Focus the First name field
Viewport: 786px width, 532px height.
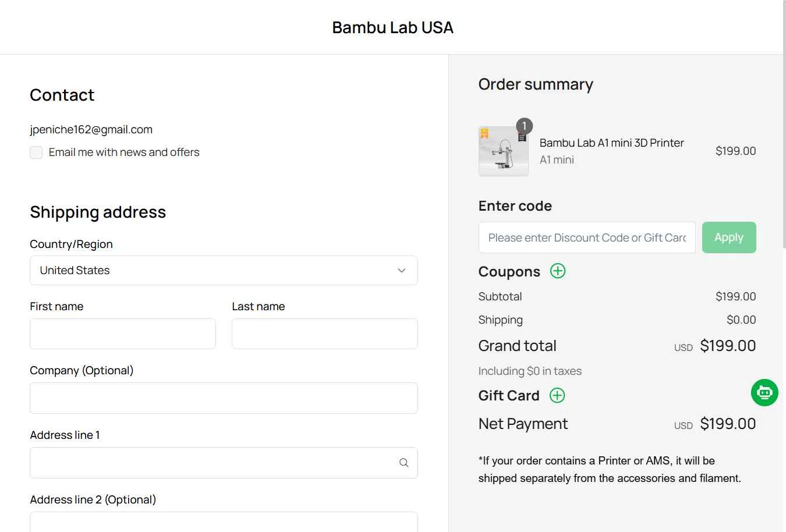pyautogui.click(x=123, y=334)
